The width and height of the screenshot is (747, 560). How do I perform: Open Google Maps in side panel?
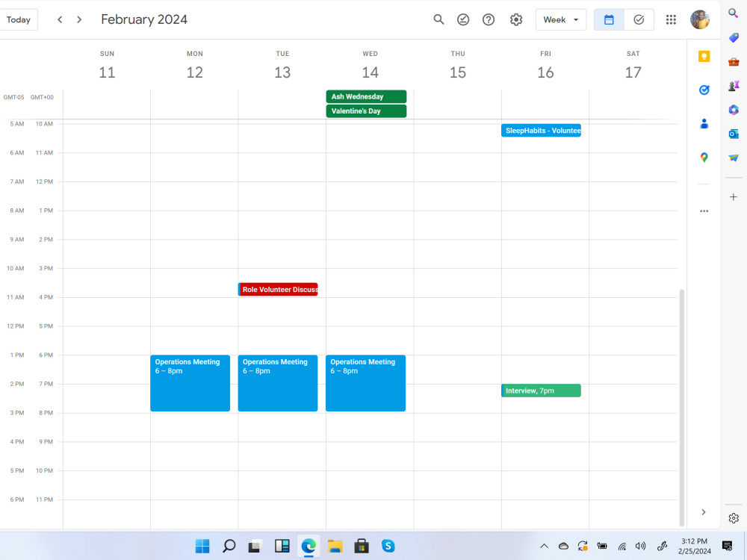click(704, 157)
